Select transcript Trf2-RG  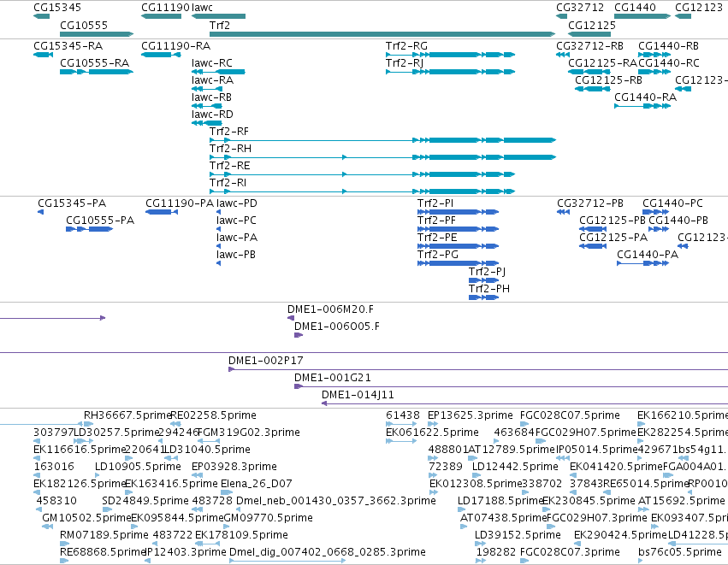pyautogui.click(x=450, y=55)
